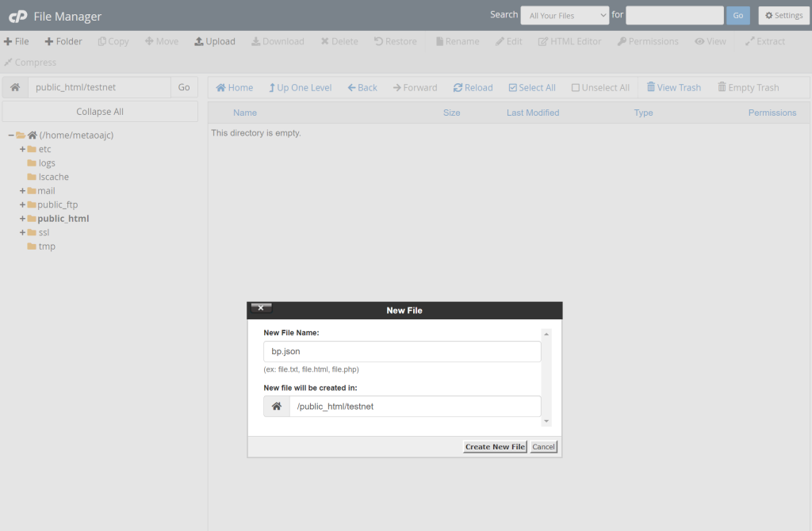
Task: Navigate Back in file list
Action: [x=362, y=88]
